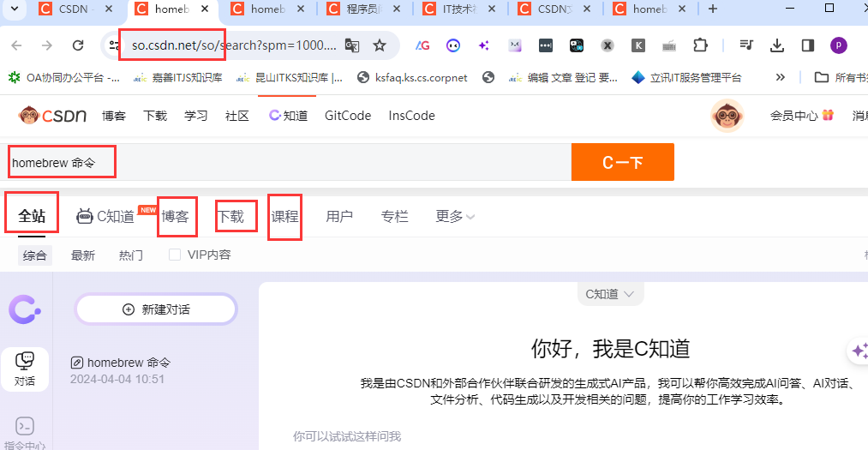Expand the tab search dropdown
This screenshot has height=450, width=868.
point(15,9)
